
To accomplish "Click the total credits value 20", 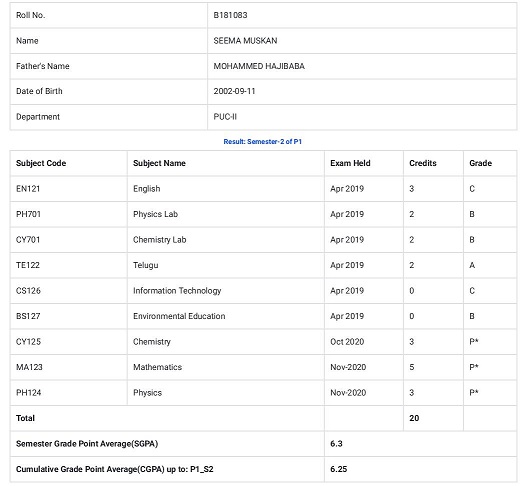I will 414,418.
